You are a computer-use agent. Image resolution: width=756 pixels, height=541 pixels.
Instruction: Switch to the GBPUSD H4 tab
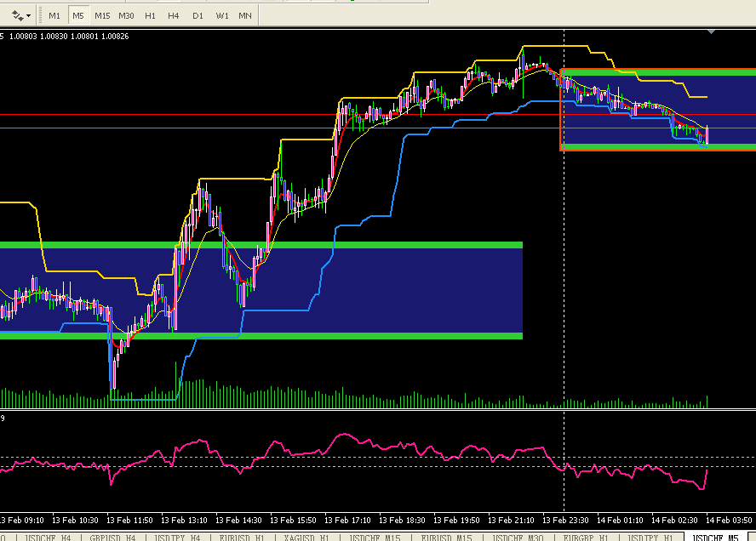point(113,537)
